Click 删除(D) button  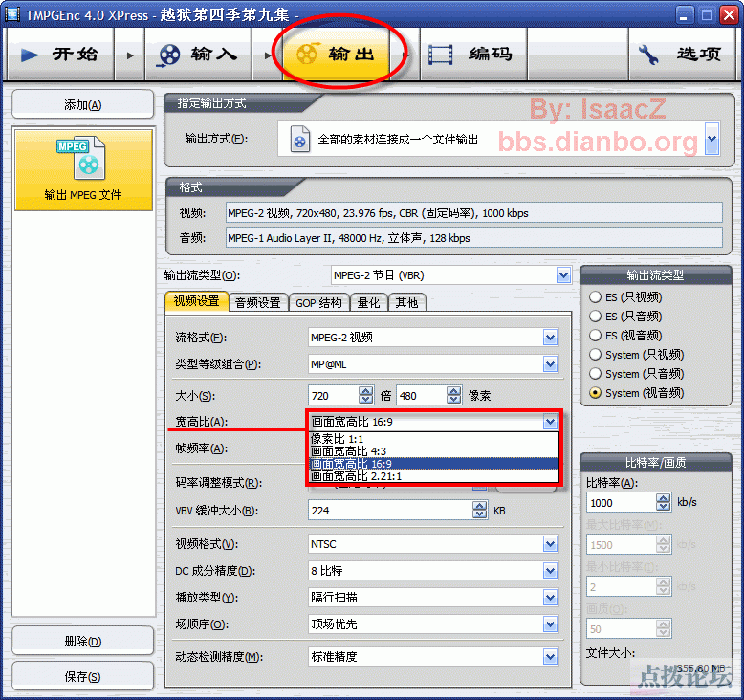coord(82,641)
